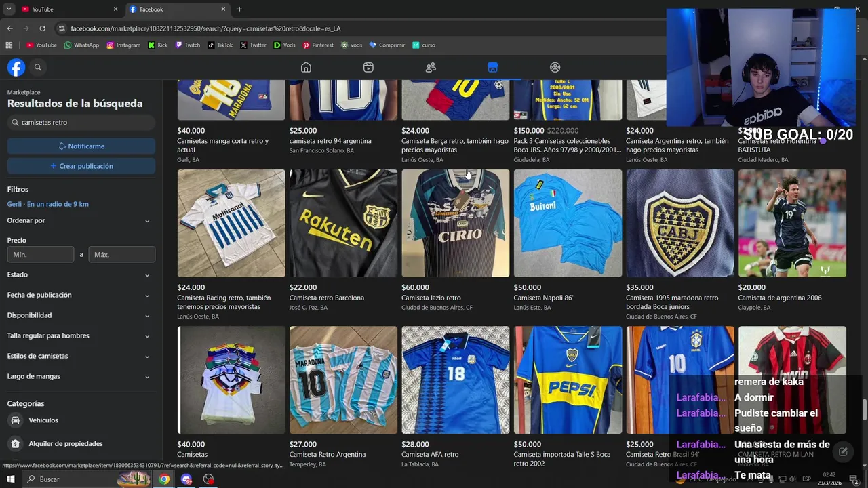Reload the page with refresh icon
This screenshot has width=868, height=488.
click(42, 28)
